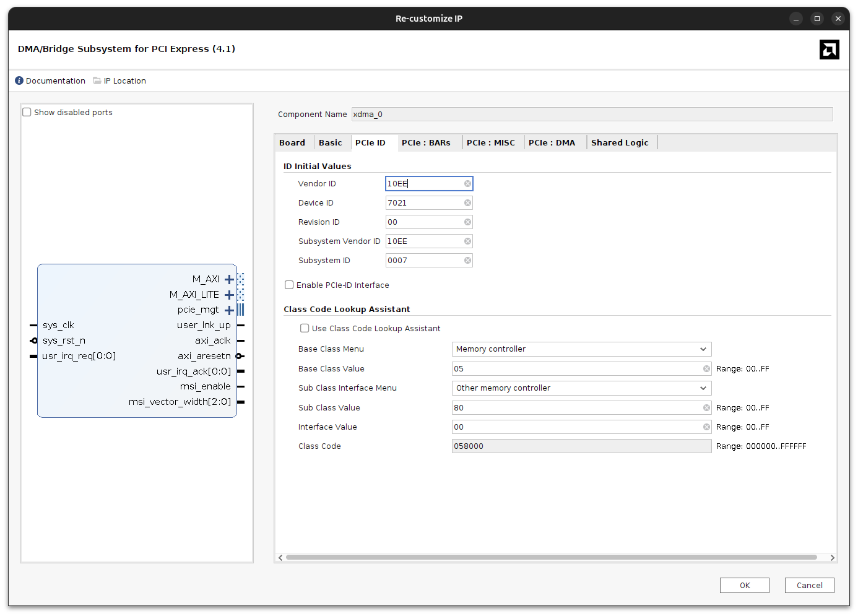Expand the pcie_mgt interface plus icon
This screenshot has height=616, width=858.
pyautogui.click(x=229, y=310)
